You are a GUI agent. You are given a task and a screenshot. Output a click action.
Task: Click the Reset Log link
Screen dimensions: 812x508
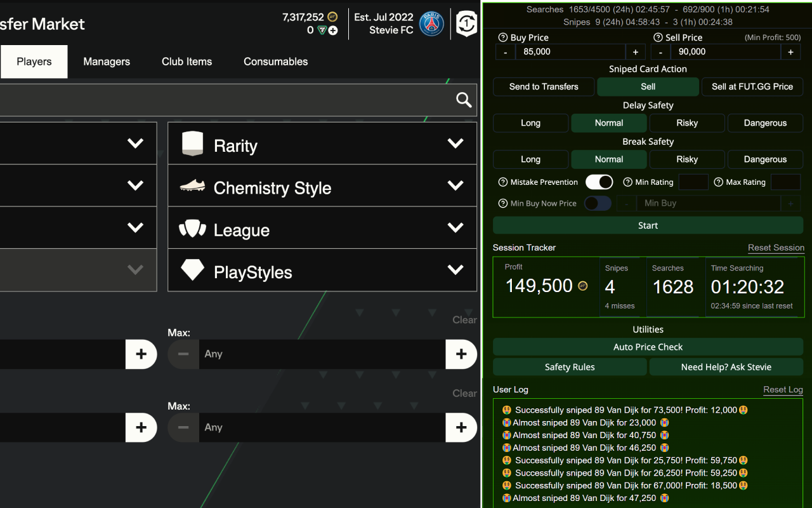(783, 390)
